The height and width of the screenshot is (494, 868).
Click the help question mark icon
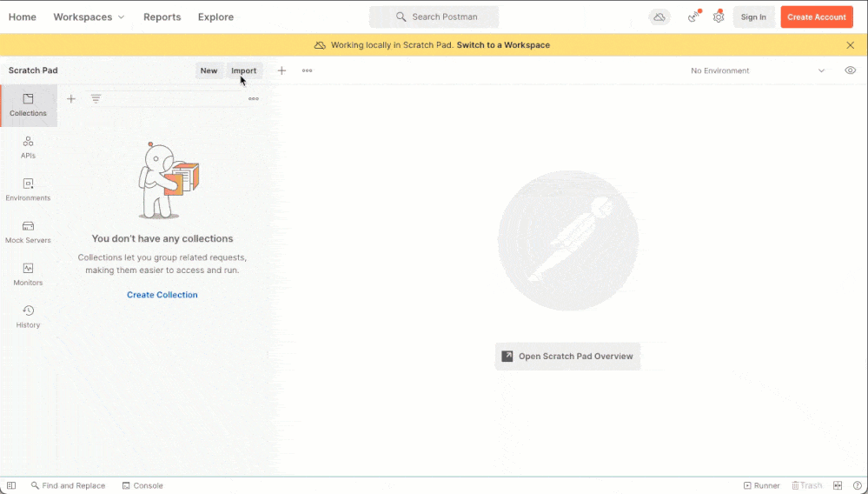click(x=858, y=485)
